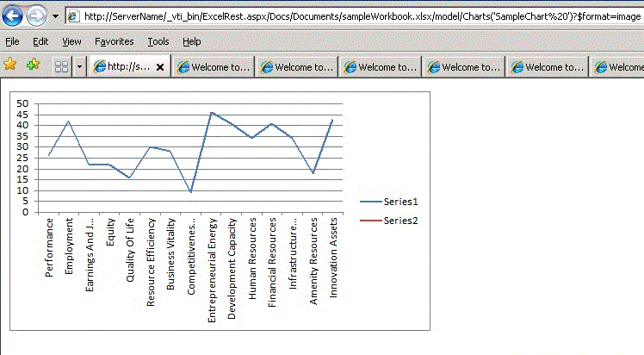Click the Series2 legend label
644x355 pixels.
400,221
